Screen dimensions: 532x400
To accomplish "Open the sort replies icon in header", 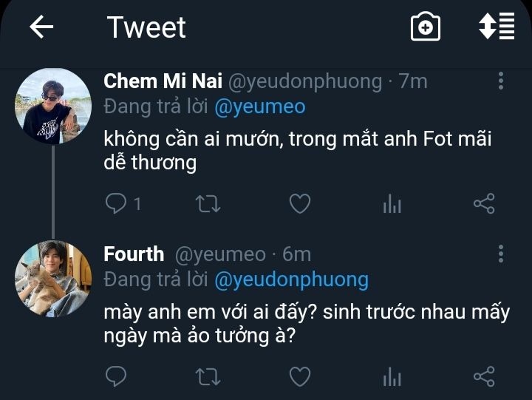I will coord(496,27).
